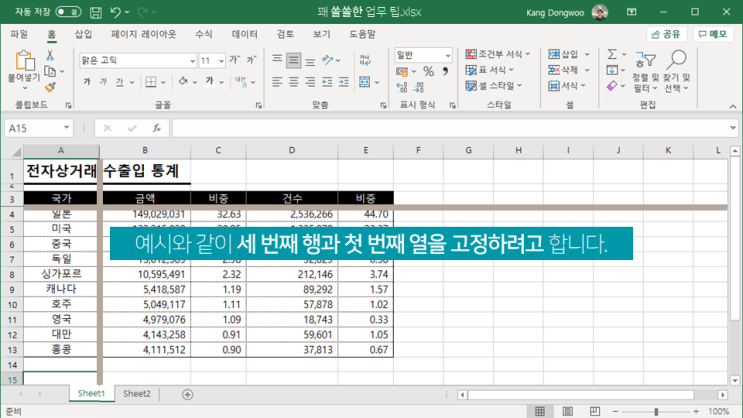Cut selection with the scissors icon
The height and width of the screenshot is (418, 743).
coord(50,55)
